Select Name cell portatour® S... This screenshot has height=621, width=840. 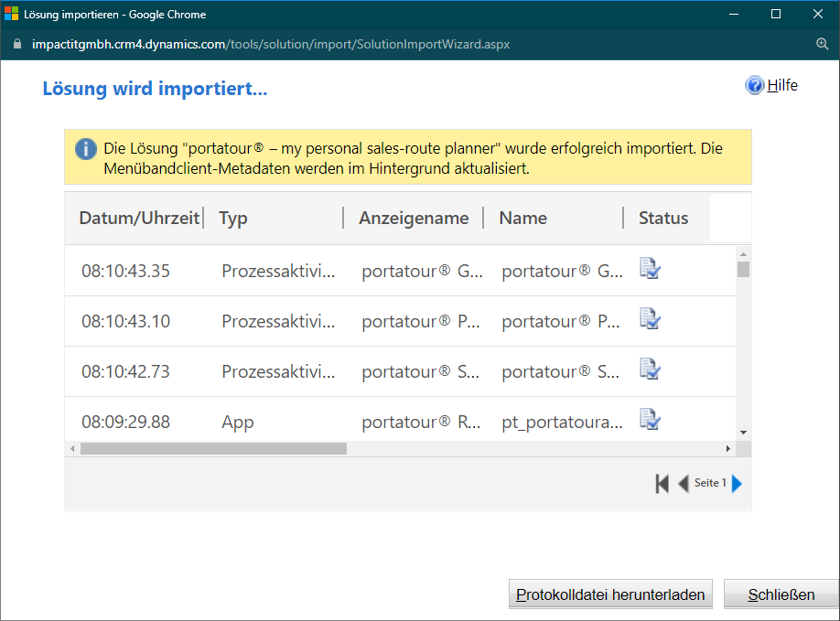(x=560, y=371)
